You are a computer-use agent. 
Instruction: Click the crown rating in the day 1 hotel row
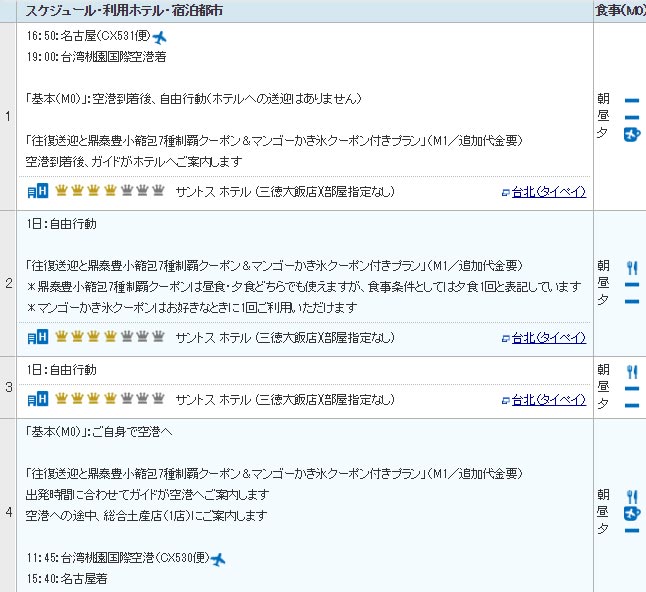(x=110, y=190)
